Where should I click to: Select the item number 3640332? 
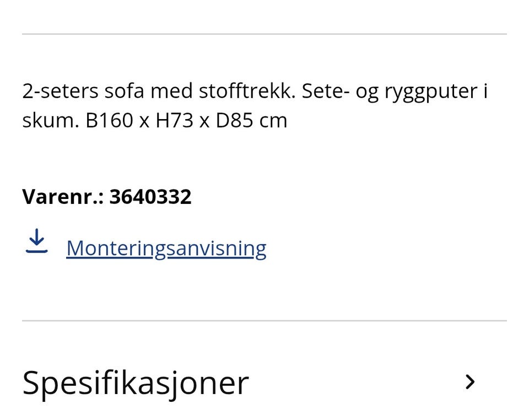[x=150, y=197]
